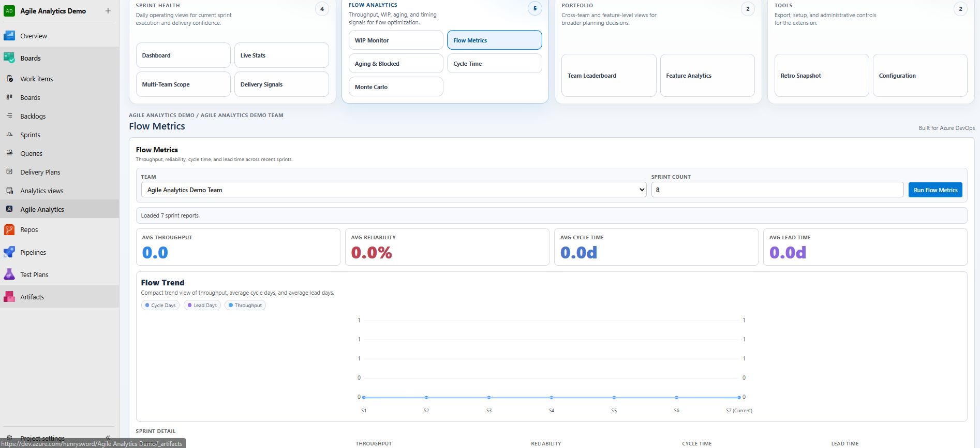The height and width of the screenshot is (448, 980).
Task: Click the pink Artifacts icon
Action: point(9,297)
